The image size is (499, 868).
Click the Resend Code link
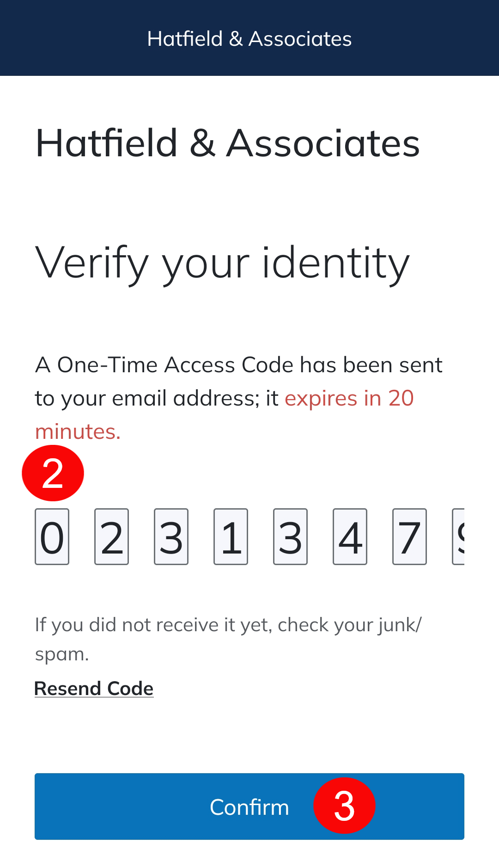94,689
